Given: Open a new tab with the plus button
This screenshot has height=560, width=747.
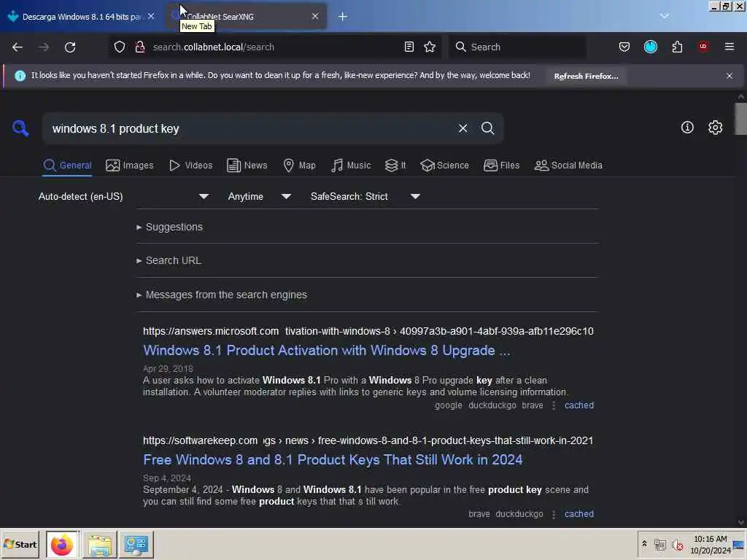Looking at the screenshot, I should click(343, 17).
